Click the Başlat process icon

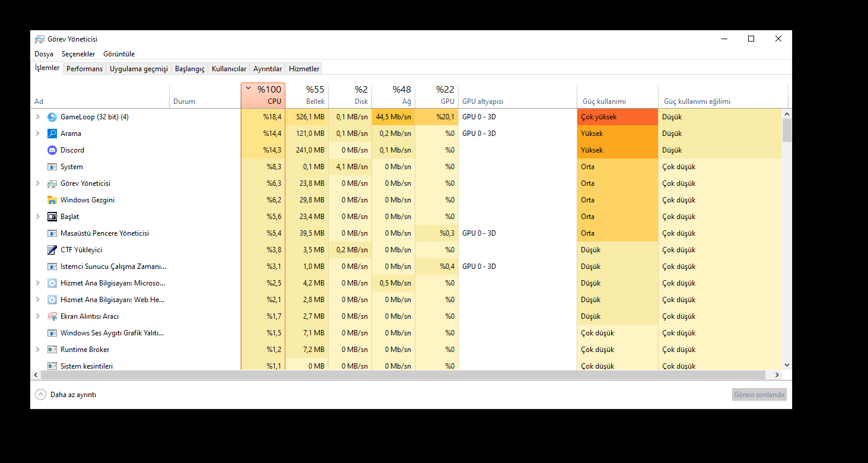(x=52, y=217)
